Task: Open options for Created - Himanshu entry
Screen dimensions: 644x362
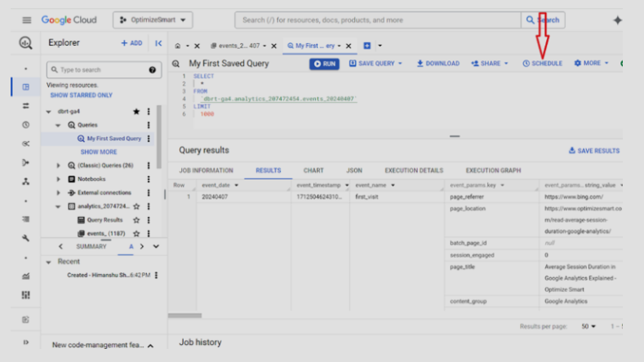Action: pyautogui.click(x=157, y=276)
